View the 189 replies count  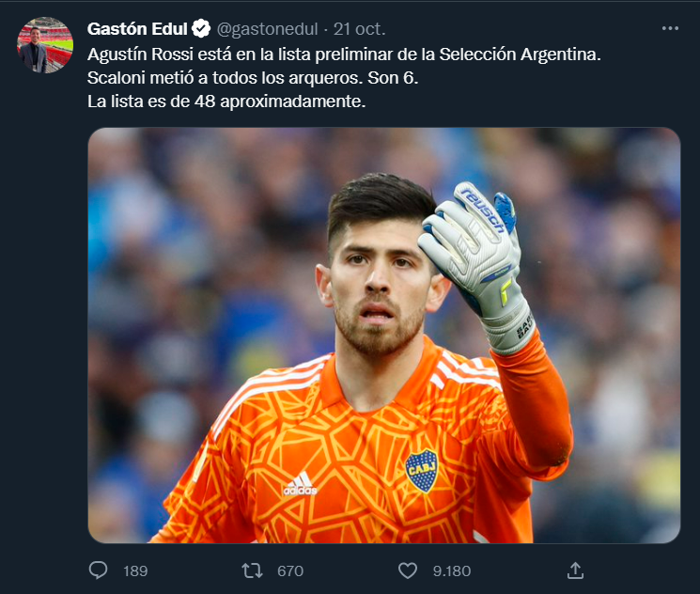[135, 571]
